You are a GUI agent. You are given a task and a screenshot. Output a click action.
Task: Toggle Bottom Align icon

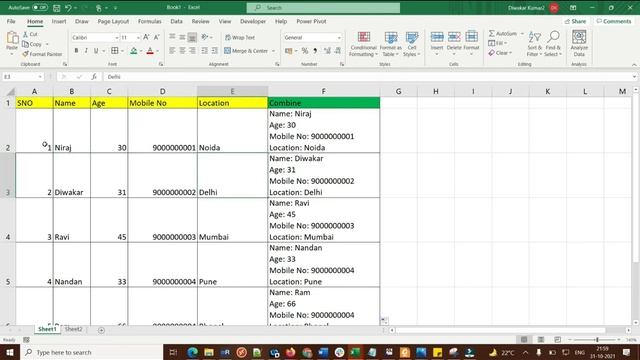[x=192, y=37]
